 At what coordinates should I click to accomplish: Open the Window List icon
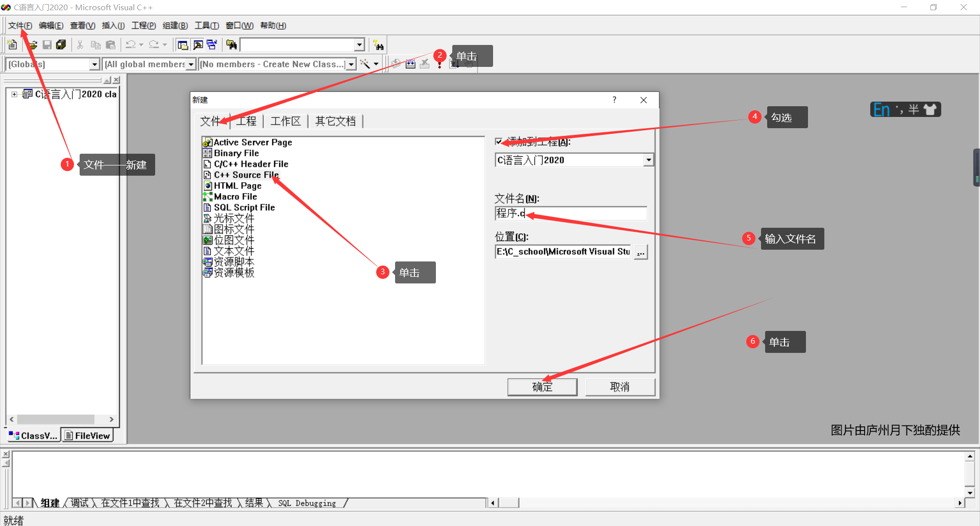pos(212,45)
